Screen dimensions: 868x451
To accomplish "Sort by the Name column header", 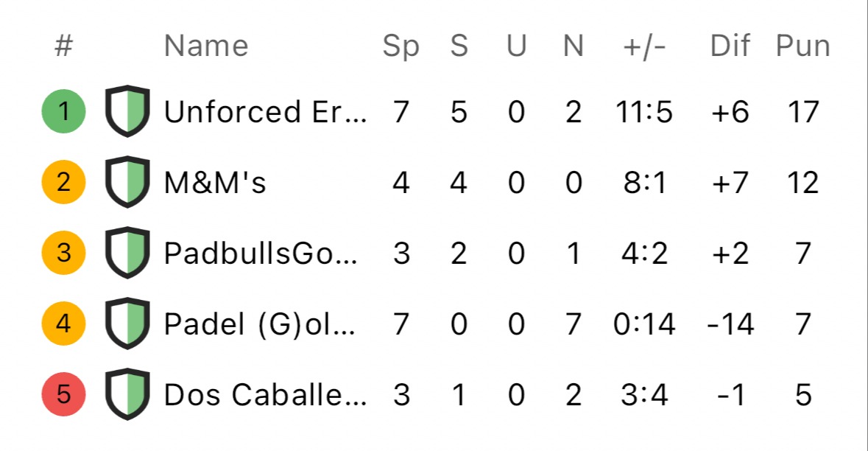I will 206,46.
